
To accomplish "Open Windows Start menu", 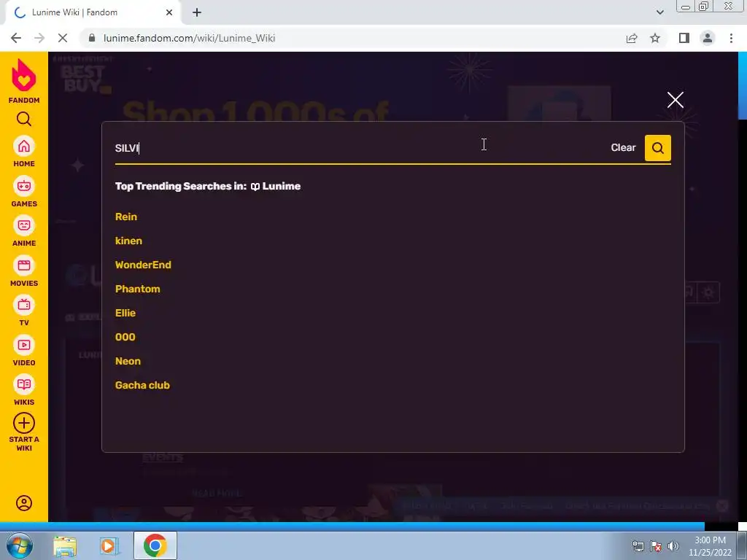I will [x=20, y=545].
